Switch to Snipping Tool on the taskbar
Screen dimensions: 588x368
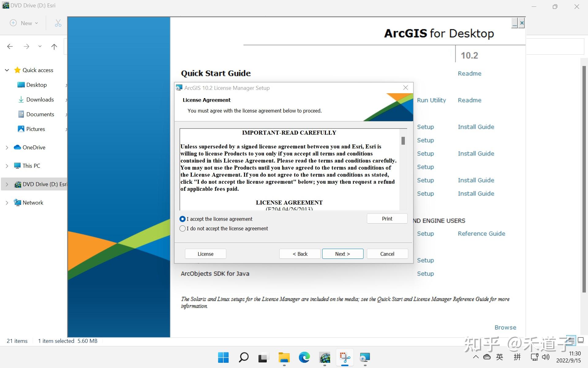pyautogui.click(x=345, y=357)
